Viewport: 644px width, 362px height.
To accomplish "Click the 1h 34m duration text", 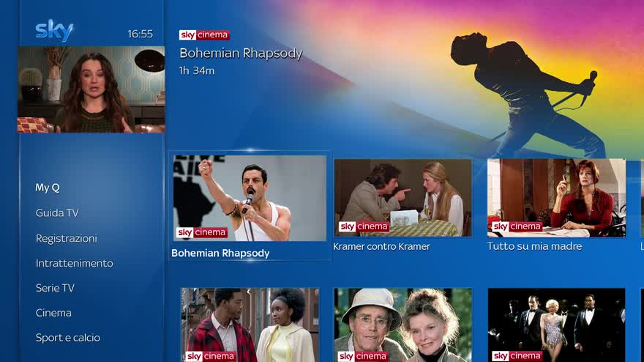I will coord(197,71).
